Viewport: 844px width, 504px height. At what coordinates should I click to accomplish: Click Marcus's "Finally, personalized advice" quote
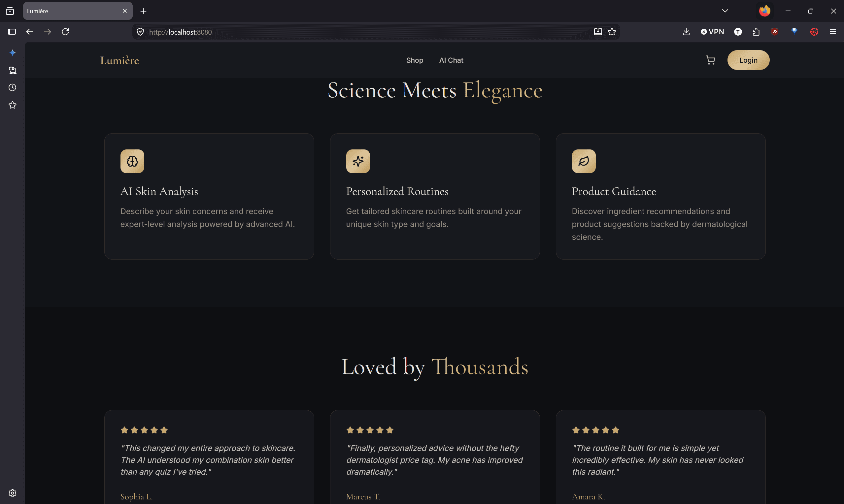coord(435,460)
